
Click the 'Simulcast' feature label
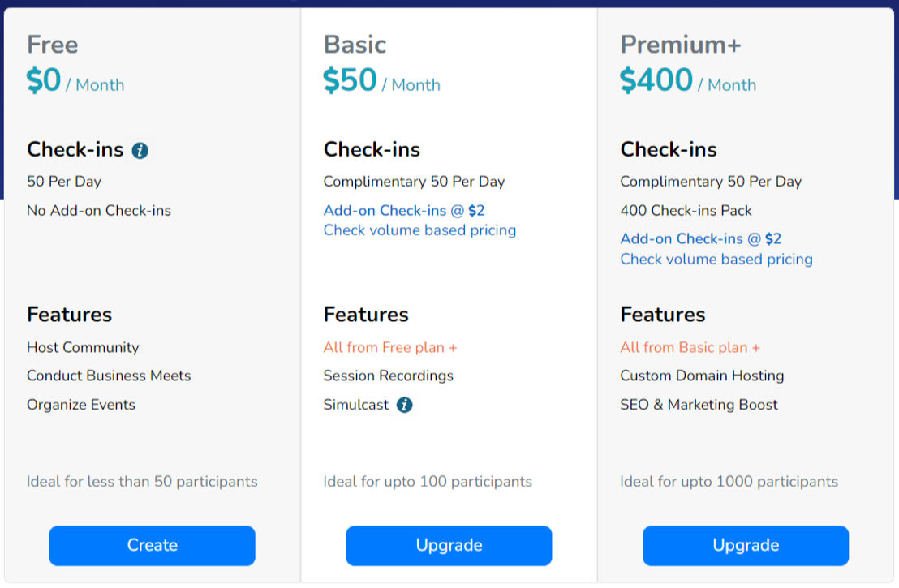(x=356, y=405)
